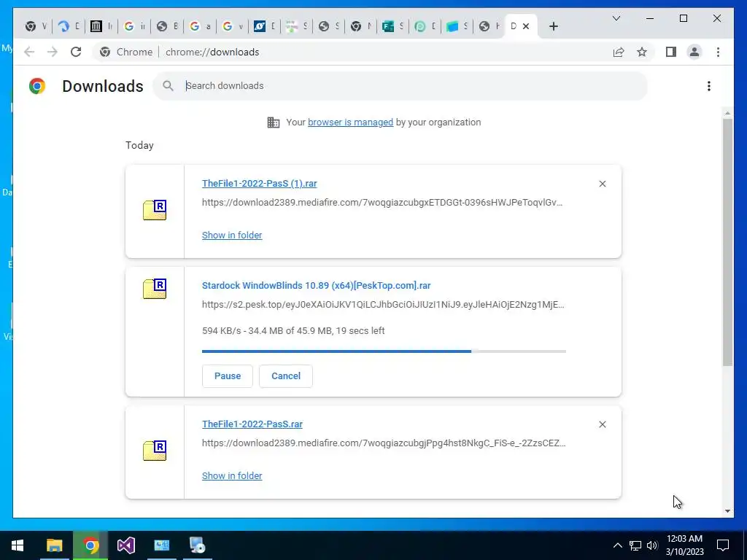Show hidden system tray icons

coord(617,545)
